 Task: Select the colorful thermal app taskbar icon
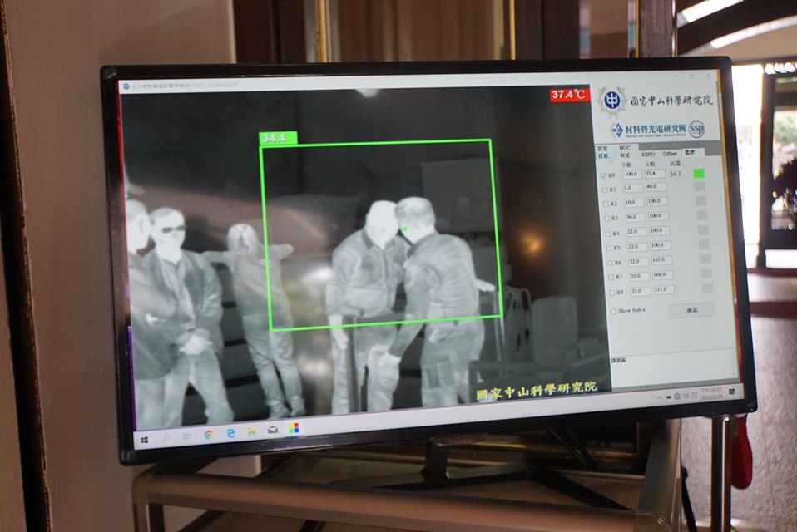point(293,428)
